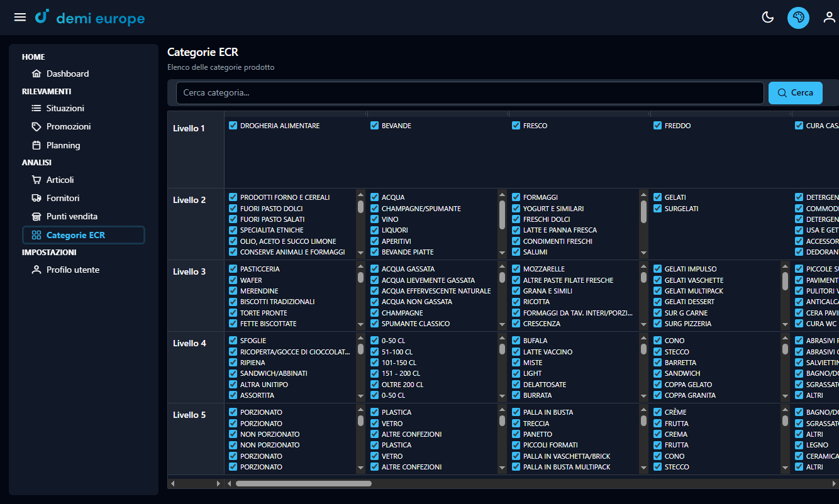839x504 pixels.
Task: Toggle ACQUA GASSATA checkbox
Action: click(x=375, y=269)
